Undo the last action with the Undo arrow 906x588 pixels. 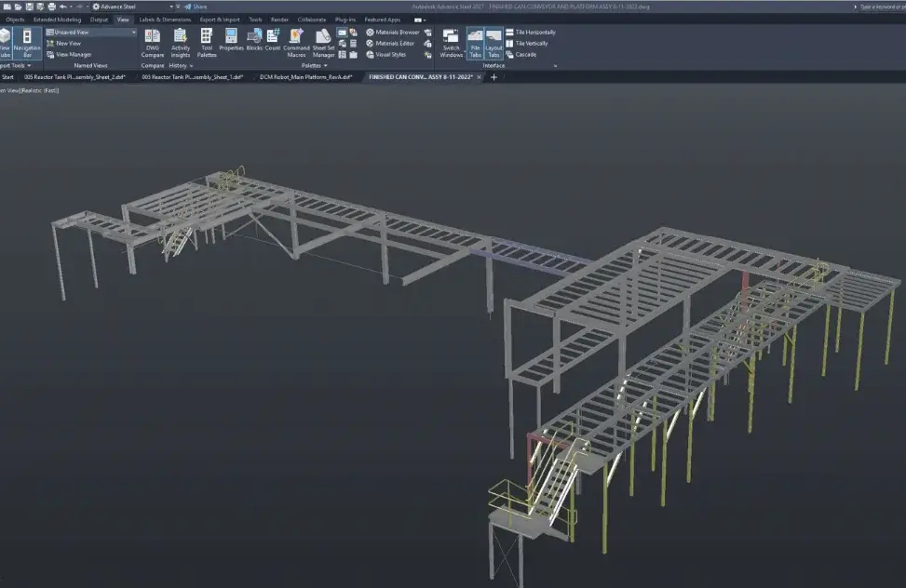click(63, 7)
